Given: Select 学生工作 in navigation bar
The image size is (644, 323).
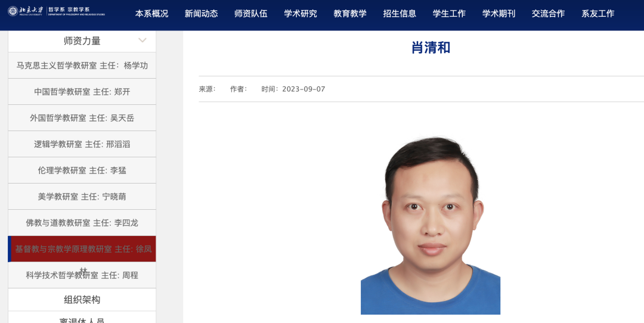Looking at the screenshot, I should pyautogui.click(x=449, y=14).
